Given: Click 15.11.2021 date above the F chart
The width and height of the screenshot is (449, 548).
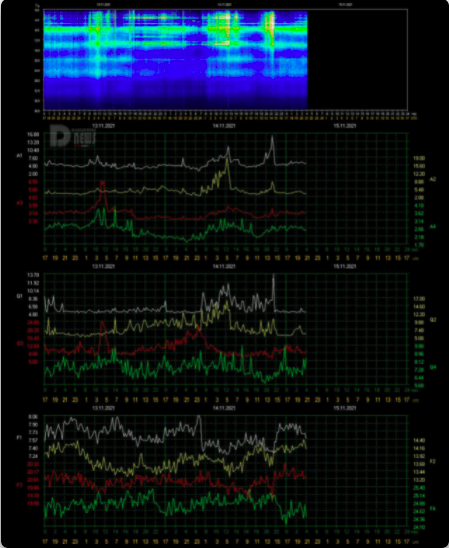Looking at the screenshot, I should point(345,408).
